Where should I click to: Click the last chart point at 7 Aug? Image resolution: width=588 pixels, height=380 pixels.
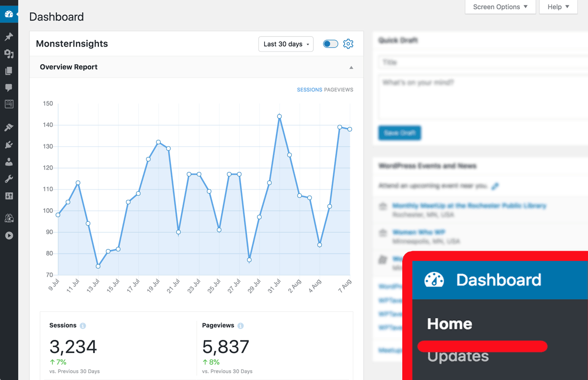coord(350,129)
